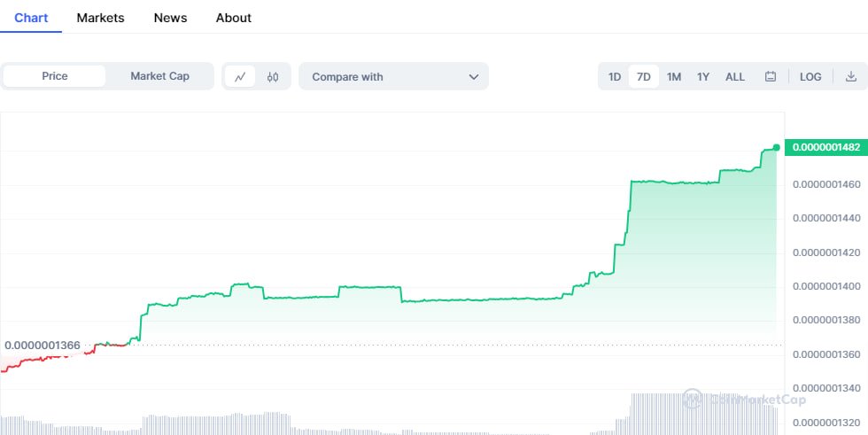Screen dimensions: 868x435
Task: Click the current price label 0.0000001482
Action: (x=825, y=147)
